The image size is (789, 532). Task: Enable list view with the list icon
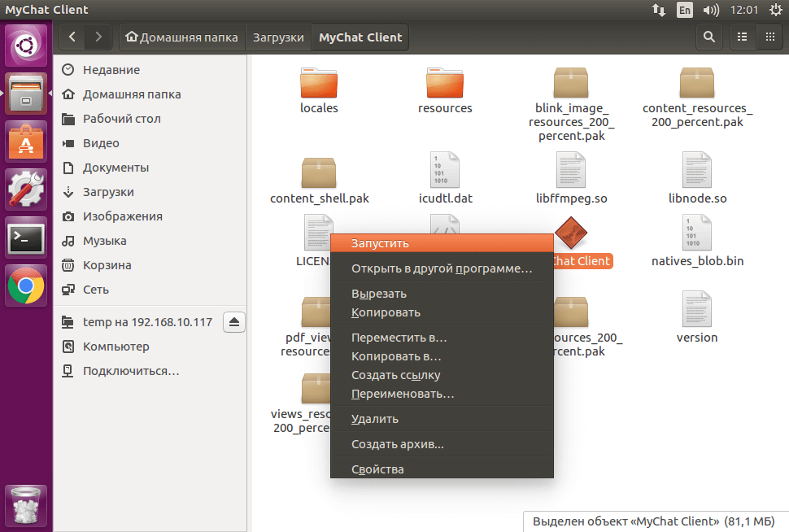coord(742,37)
